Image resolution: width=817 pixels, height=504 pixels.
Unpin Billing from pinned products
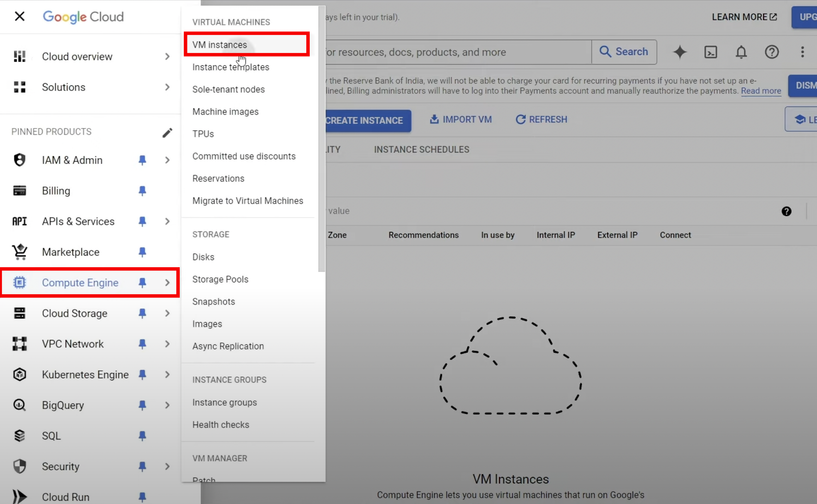pos(142,191)
